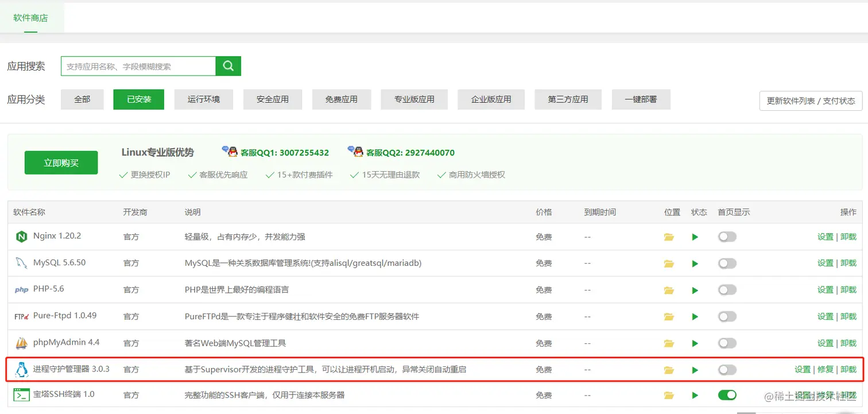This screenshot has width=868, height=414.
Task: Open 设置 for 进程守护管理器 3.0.3
Action: [803, 370]
